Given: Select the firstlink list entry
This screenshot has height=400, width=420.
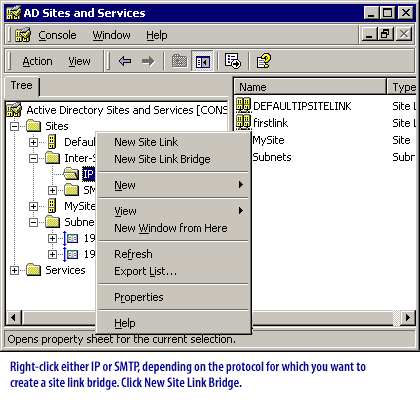Looking at the screenshot, I should (x=270, y=123).
